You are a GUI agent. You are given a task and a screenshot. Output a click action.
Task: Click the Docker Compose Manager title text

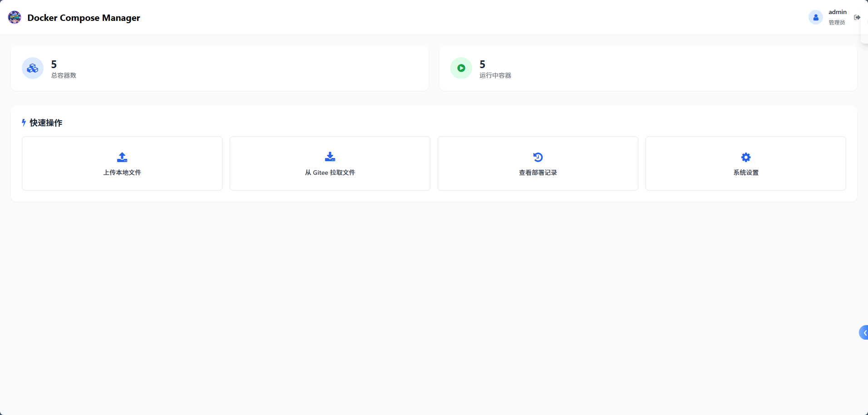(84, 18)
